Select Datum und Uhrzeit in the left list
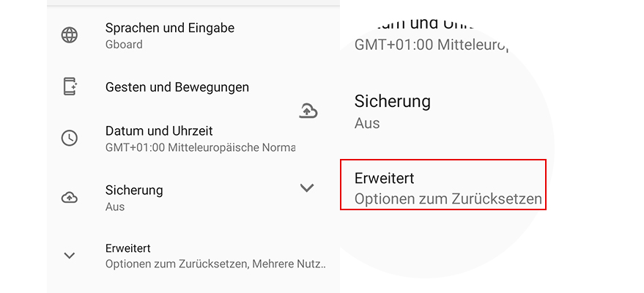The width and height of the screenshot is (644, 293). point(159,131)
